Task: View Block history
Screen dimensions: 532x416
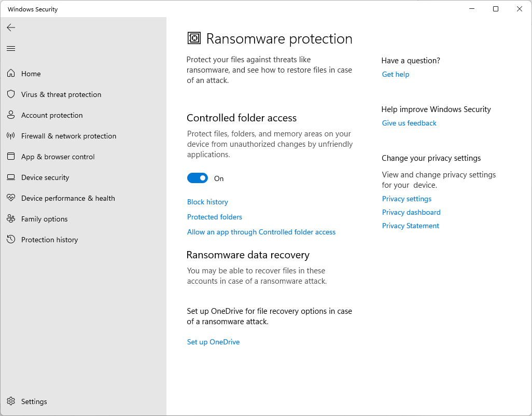Action: [x=207, y=202]
